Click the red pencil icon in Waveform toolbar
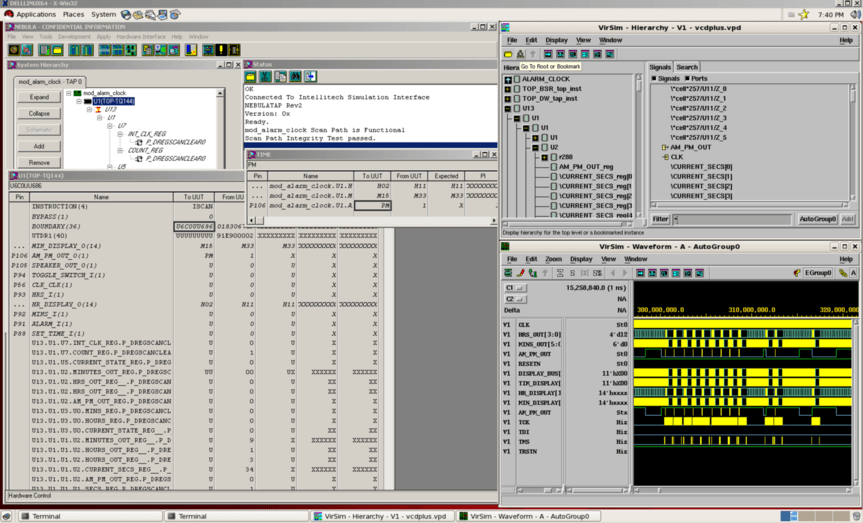The width and height of the screenshot is (863, 523). pos(520,273)
